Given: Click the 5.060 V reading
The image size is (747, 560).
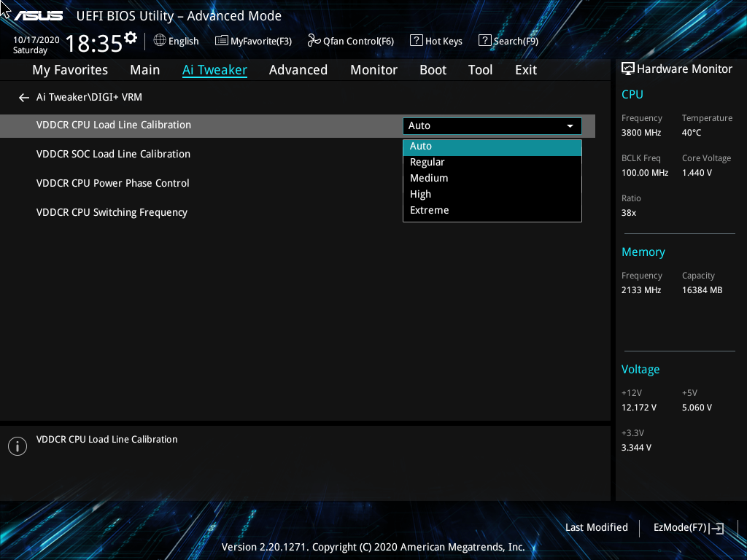Looking at the screenshot, I should tap(697, 408).
